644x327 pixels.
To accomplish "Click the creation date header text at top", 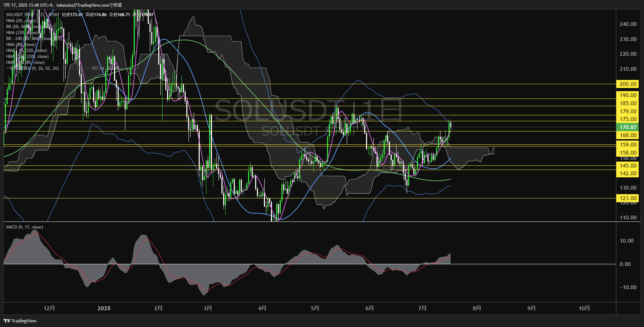I will [x=62, y=5].
